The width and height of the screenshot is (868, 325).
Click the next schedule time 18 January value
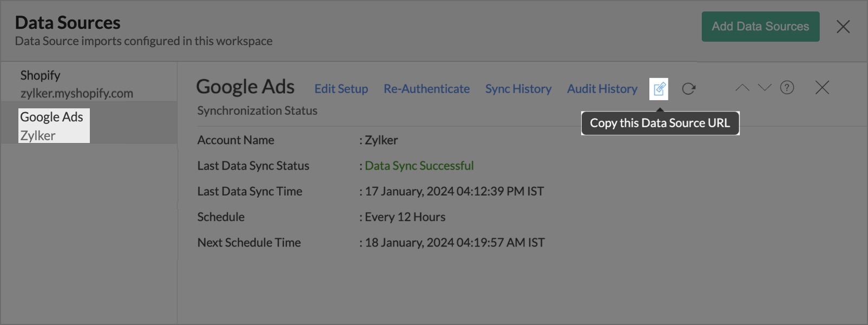455,243
